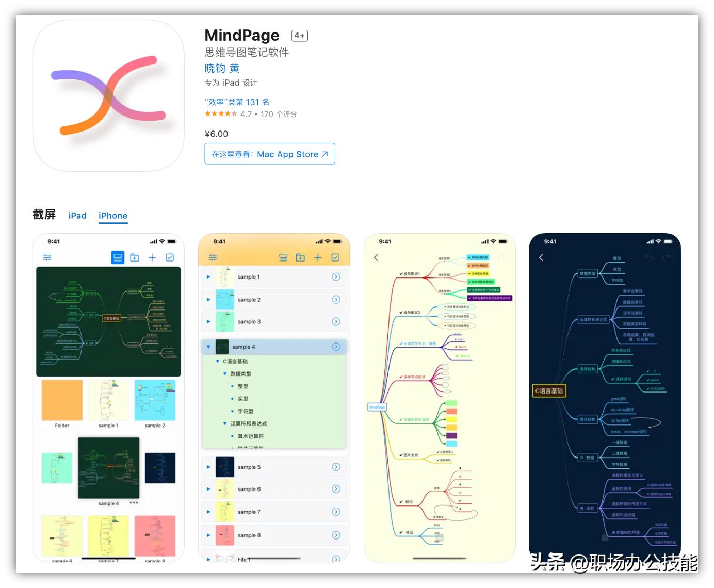This screenshot has height=588, width=714.
Task: Select the list view icon in the blue toolbar
Action: pos(118,257)
